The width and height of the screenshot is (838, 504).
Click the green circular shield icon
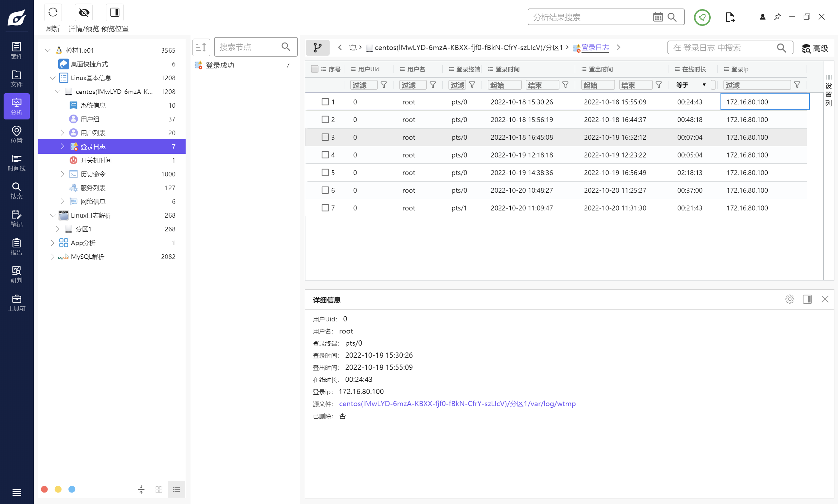point(702,17)
